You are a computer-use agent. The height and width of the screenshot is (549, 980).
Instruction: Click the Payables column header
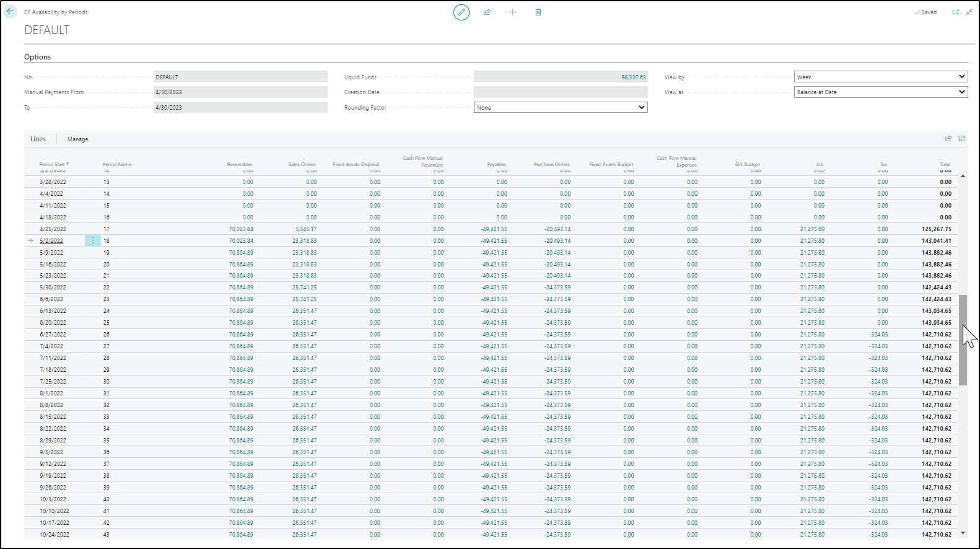(497, 164)
